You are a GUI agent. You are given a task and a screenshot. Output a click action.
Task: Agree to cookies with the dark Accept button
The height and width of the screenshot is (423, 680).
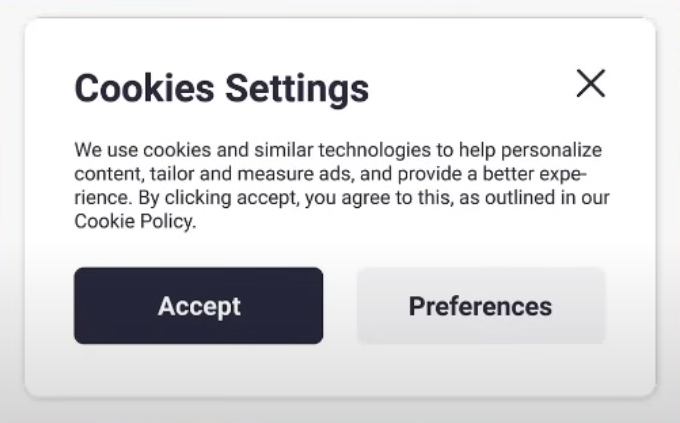tap(198, 306)
